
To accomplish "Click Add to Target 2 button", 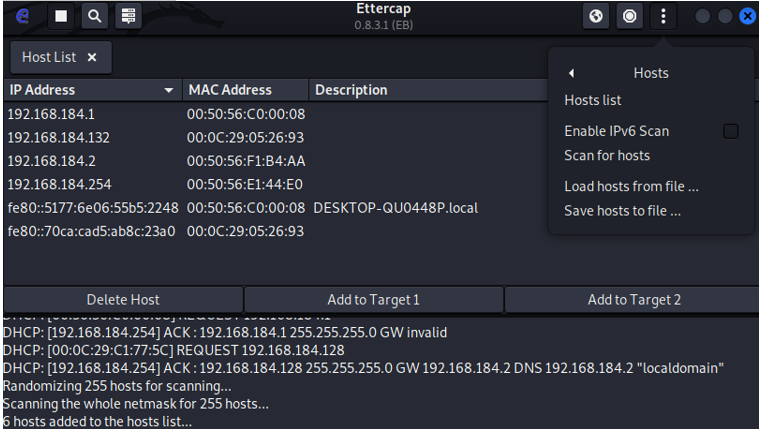I will point(633,299).
